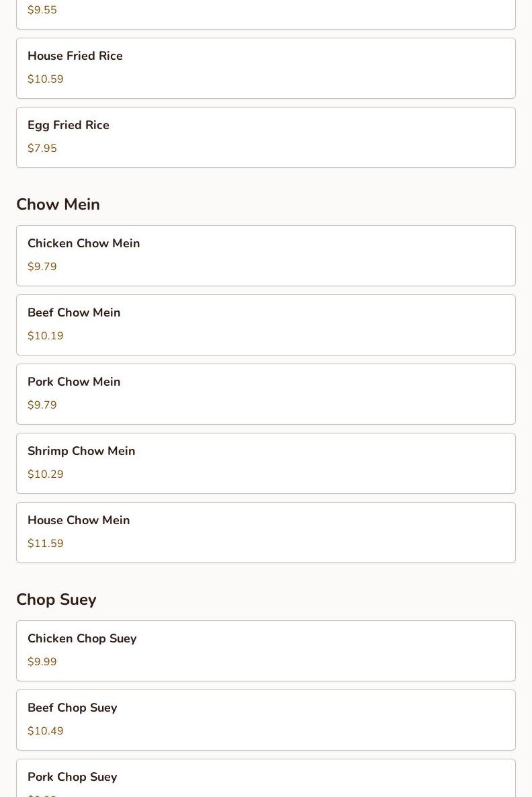
Task: Click the $10.29 Shrimp Chow Mein price
Action: [x=45, y=474]
